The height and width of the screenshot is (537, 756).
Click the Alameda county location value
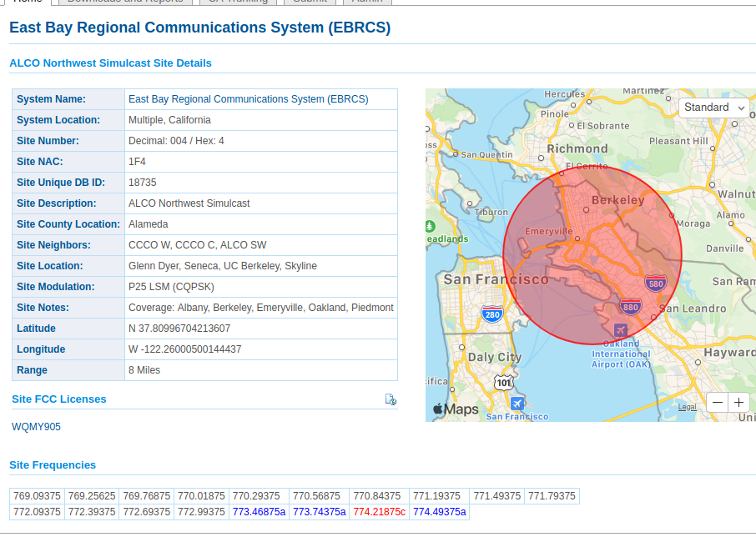pos(148,224)
